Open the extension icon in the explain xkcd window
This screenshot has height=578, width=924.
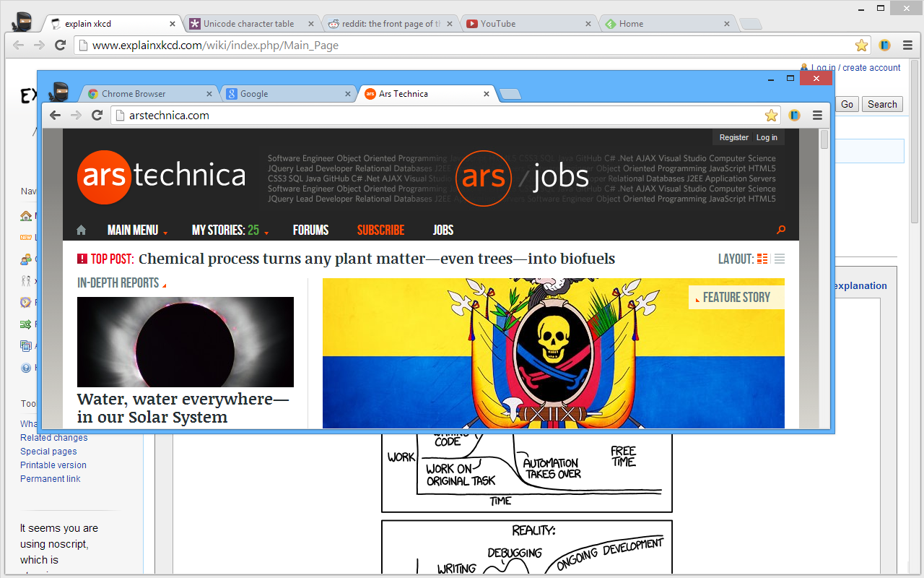click(884, 46)
